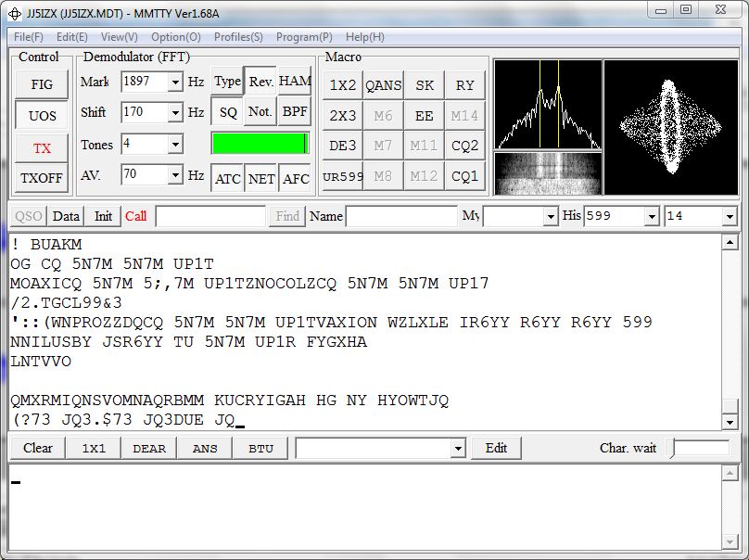Viewport: 749px width, 560px height.
Task: Click the ANS button
Action: [205, 448]
